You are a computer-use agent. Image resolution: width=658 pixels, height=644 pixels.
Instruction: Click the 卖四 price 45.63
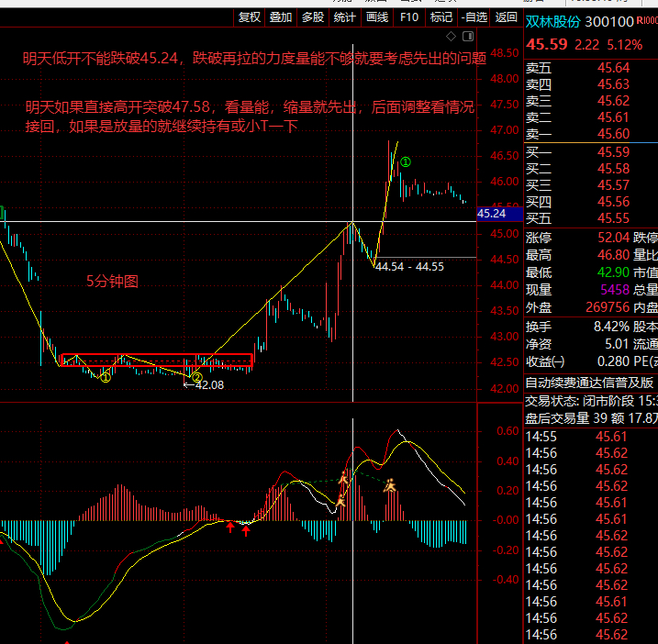pyautogui.click(x=614, y=84)
